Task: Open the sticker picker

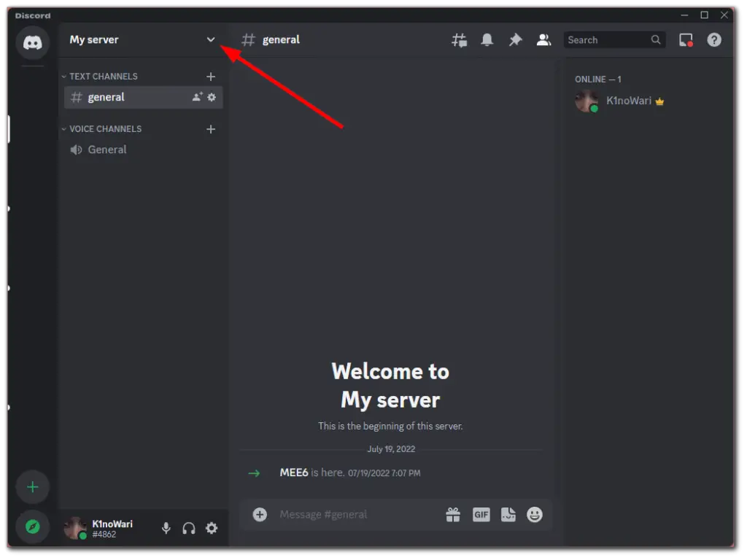Action: coord(508,514)
